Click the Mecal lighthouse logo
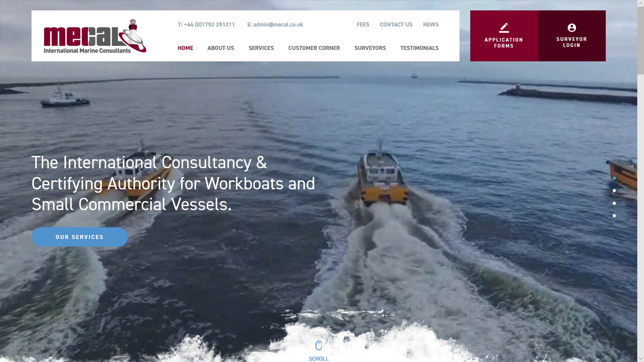This screenshot has height=362, width=644. (x=95, y=36)
